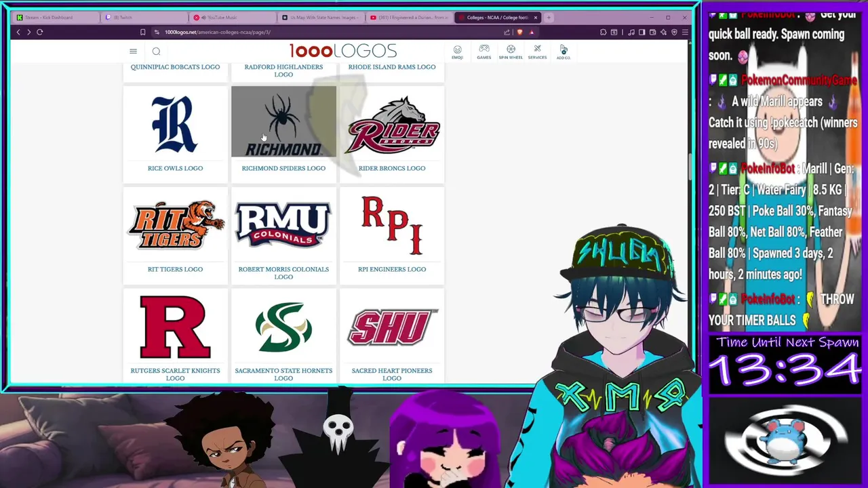
Task: Switch to the Us Map With State Names tab
Action: tap(322, 18)
